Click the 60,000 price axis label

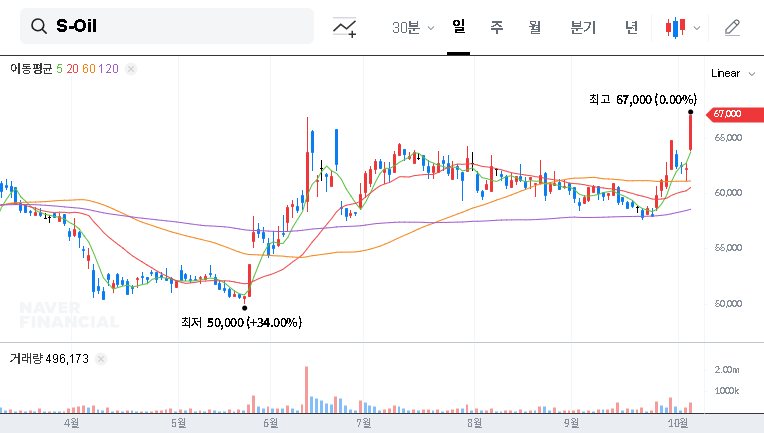[728, 193]
